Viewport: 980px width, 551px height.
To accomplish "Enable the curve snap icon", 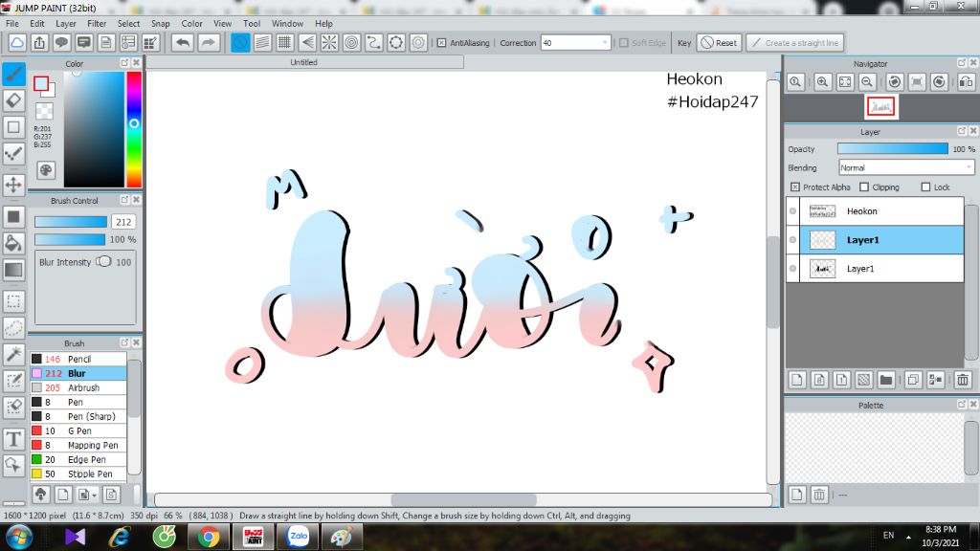I will 374,42.
